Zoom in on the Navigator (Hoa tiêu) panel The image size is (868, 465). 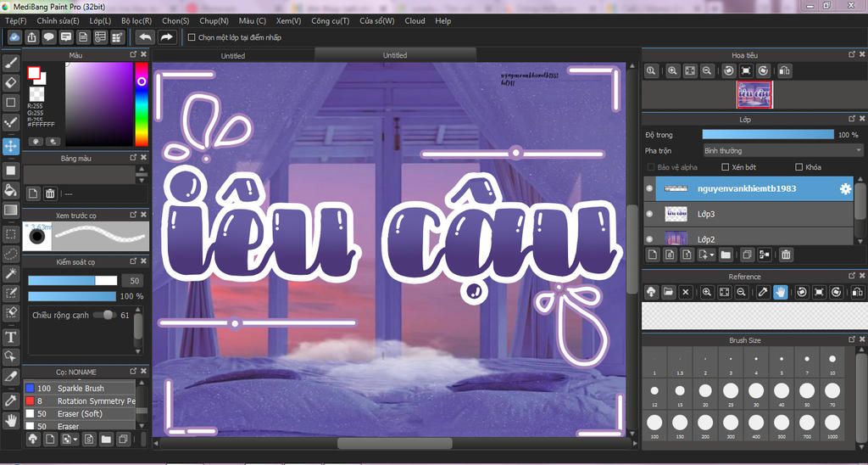[672, 71]
